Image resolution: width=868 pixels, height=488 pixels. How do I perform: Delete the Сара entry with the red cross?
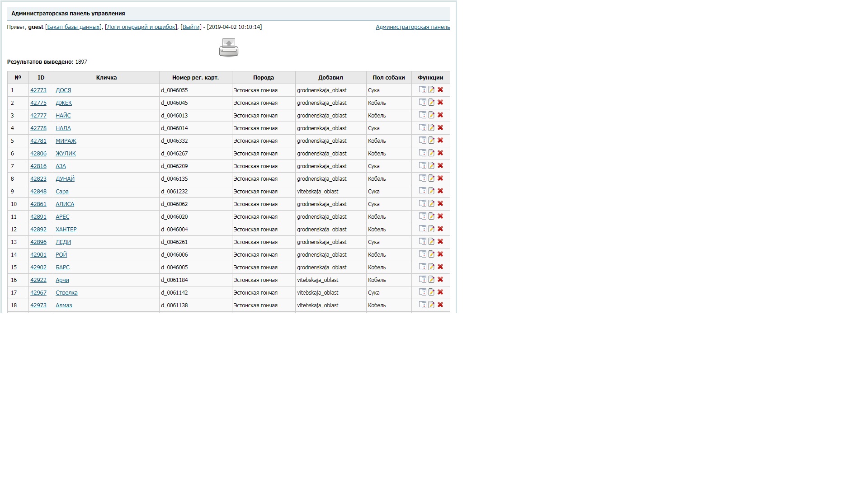click(x=440, y=191)
